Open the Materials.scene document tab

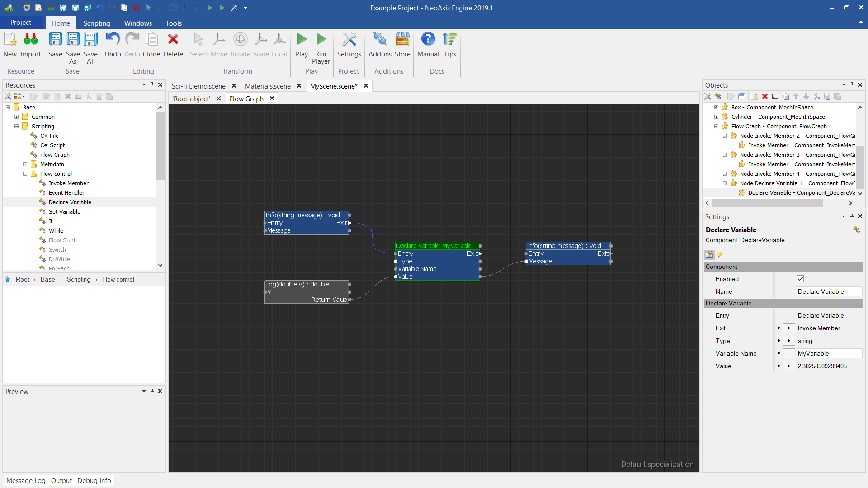coord(268,86)
